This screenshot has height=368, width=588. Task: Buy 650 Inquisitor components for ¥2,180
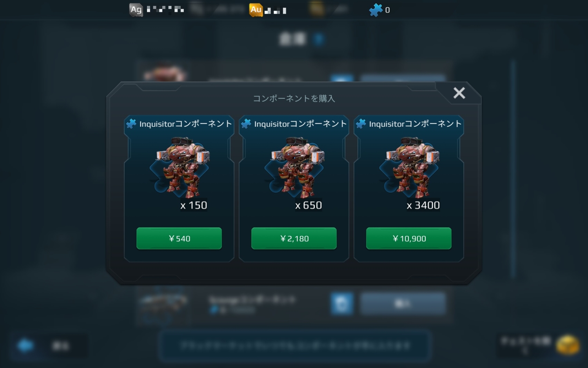(x=294, y=238)
